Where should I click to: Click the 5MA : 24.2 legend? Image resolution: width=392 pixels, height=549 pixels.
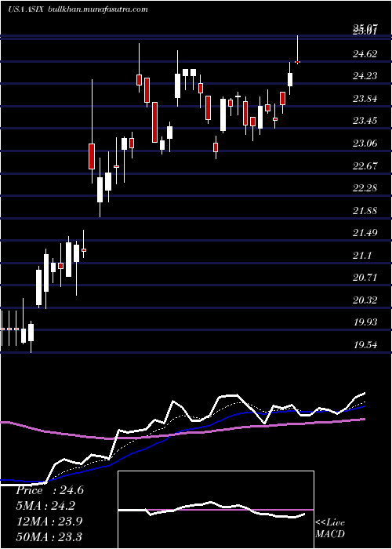(45, 505)
